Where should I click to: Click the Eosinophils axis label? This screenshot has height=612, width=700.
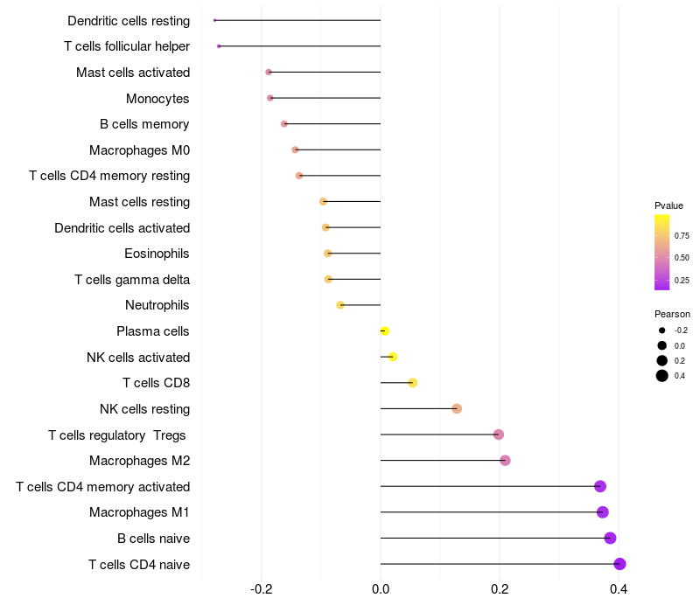(157, 254)
